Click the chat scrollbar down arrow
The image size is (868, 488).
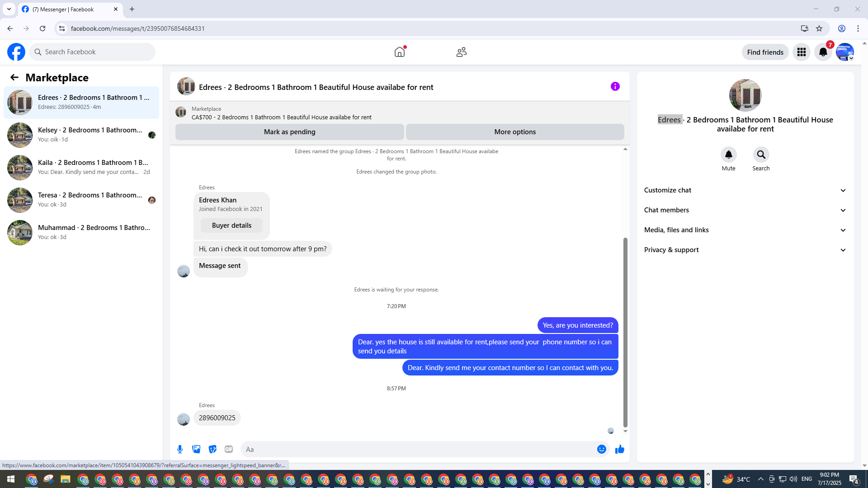click(625, 432)
